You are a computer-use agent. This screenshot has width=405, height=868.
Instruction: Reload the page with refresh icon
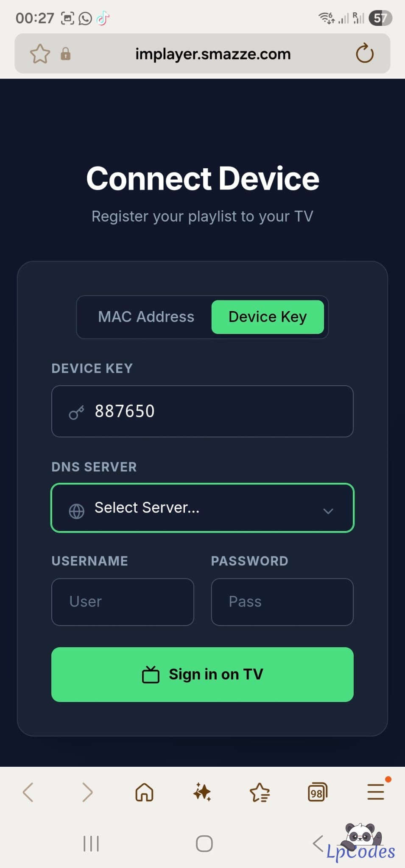point(364,54)
